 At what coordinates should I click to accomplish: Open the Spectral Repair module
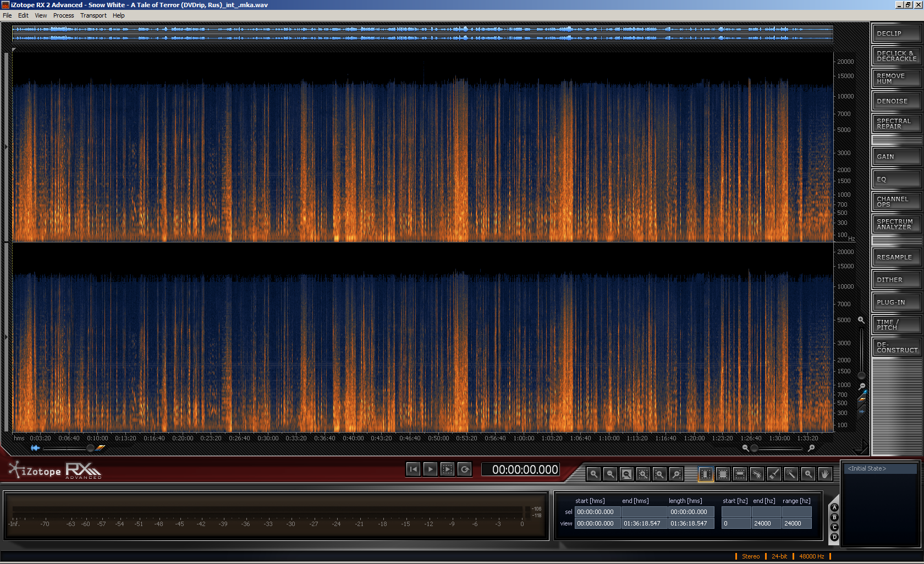click(x=897, y=124)
